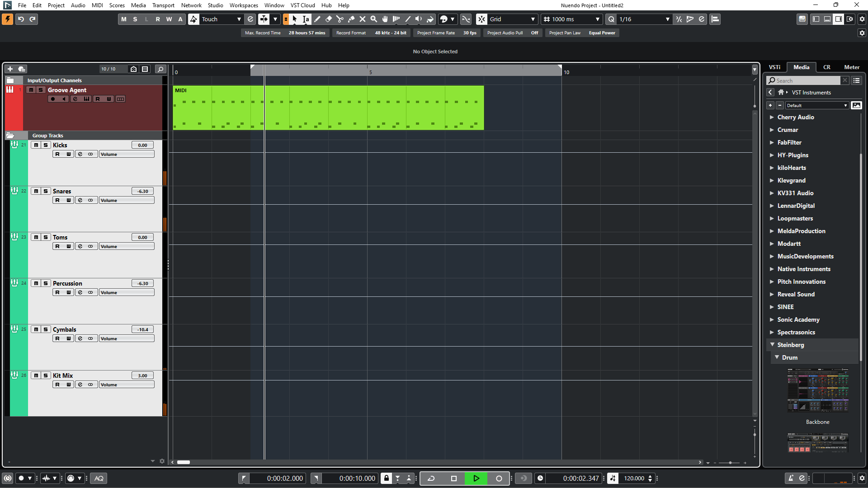868x488 pixels.
Task: Select the Zoom magnifier tool
Action: [x=374, y=19]
